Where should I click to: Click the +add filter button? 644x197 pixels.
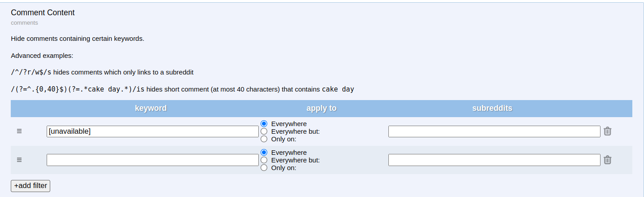(x=30, y=185)
